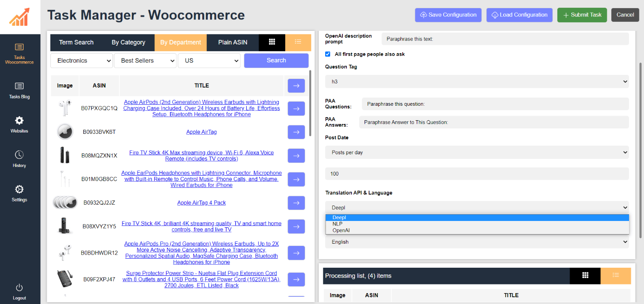Switch the search results to grid view
The image size is (644, 304).
(x=272, y=42)
